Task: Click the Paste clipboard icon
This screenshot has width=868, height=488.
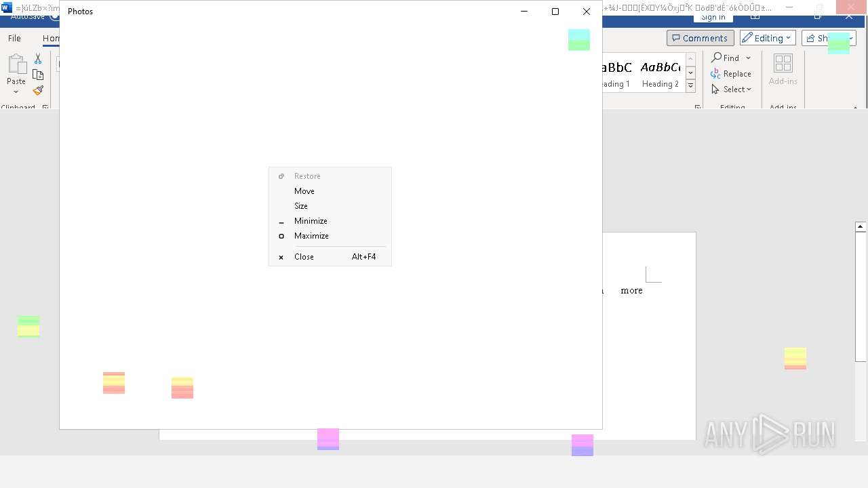Action: (16, 65)
